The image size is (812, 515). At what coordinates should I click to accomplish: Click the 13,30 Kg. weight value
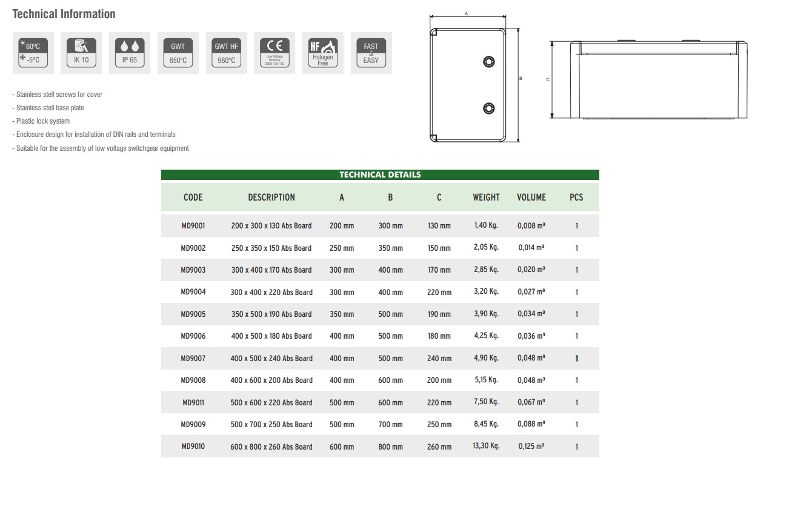[x=486, y=446]
